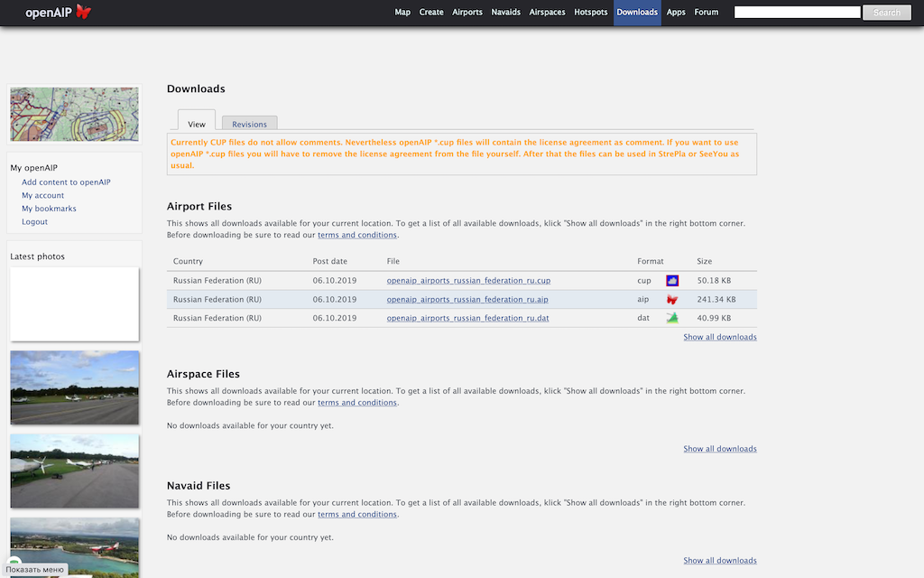Click the cup format icon
This screenshot has width=924, height=578.
(672, 281)
